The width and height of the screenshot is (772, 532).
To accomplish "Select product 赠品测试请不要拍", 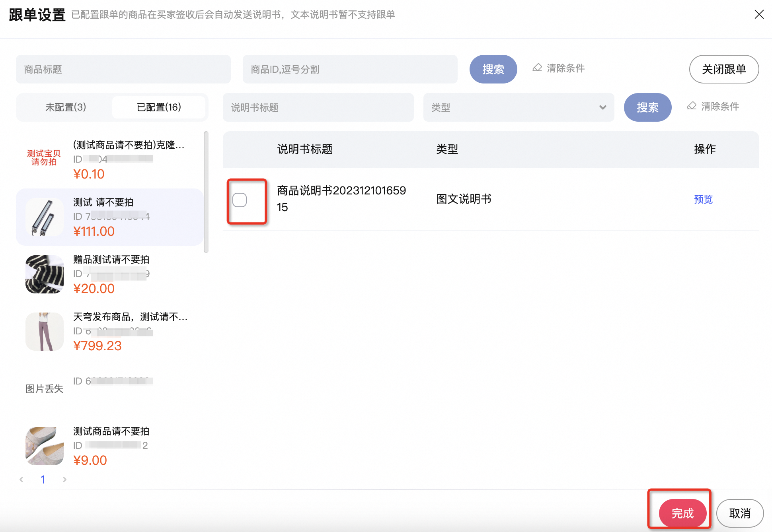I will [110, 274].
